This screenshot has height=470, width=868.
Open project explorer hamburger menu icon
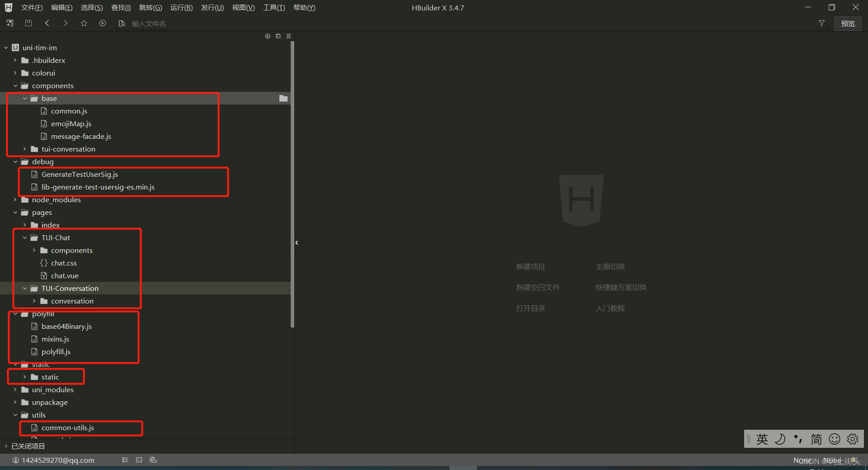(x=288, y=36)
